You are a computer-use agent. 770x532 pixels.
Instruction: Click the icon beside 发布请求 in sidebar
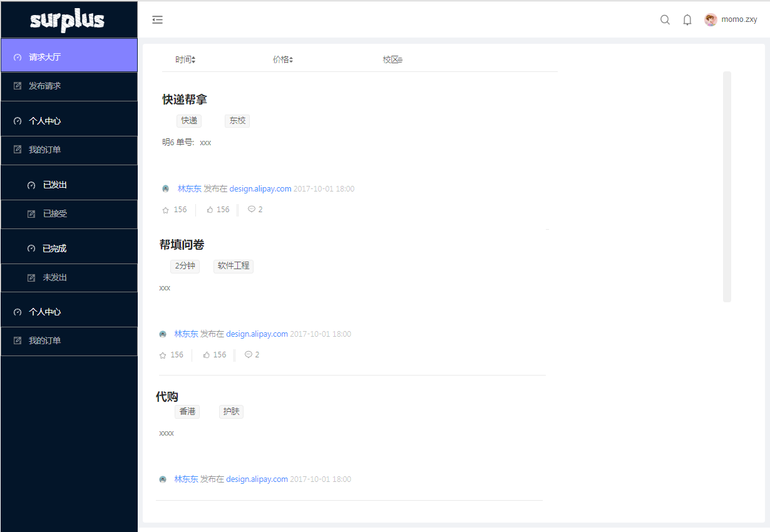16,86
